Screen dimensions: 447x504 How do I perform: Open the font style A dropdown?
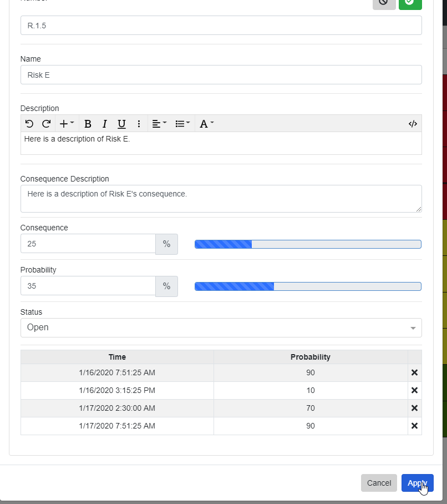click(206, 124)
